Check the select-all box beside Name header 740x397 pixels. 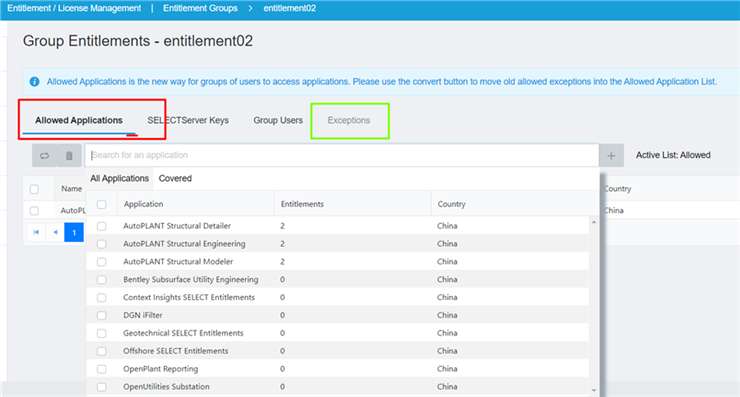(34, 189)
